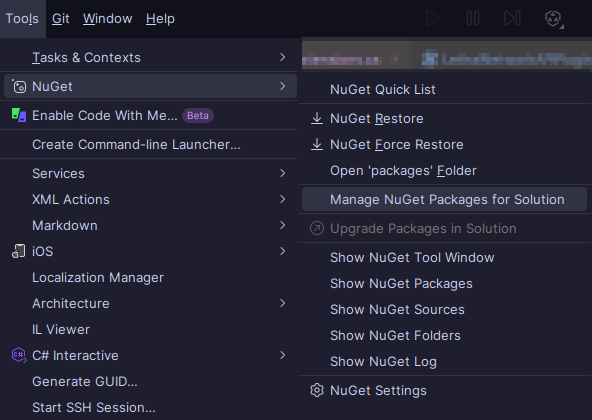Open the Window menu
This screenshot has width=592, height=420.
[108, 19]
